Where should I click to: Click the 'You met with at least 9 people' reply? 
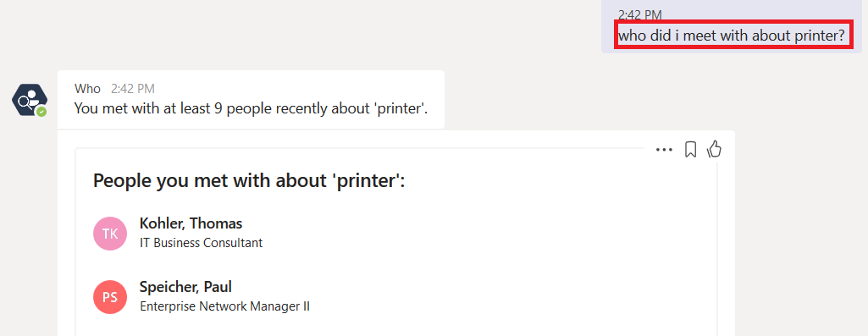point(252,108)
